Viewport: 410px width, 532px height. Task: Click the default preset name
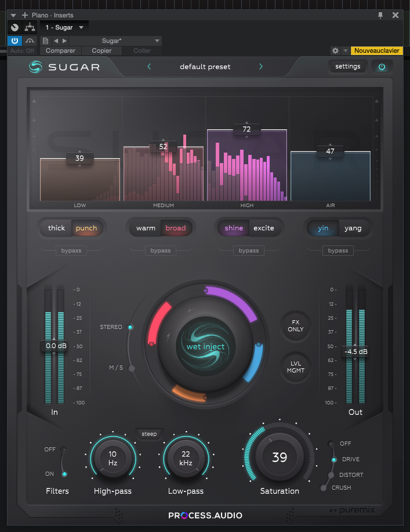click(x=205, y=67)
